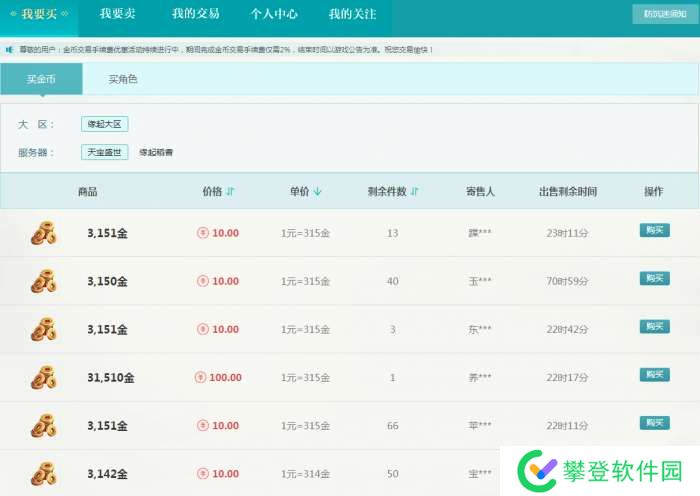This screenshot has height=496, width=700.
Task: Click the coin icon in seller 东*** row
Action: (x=43, y=329)
